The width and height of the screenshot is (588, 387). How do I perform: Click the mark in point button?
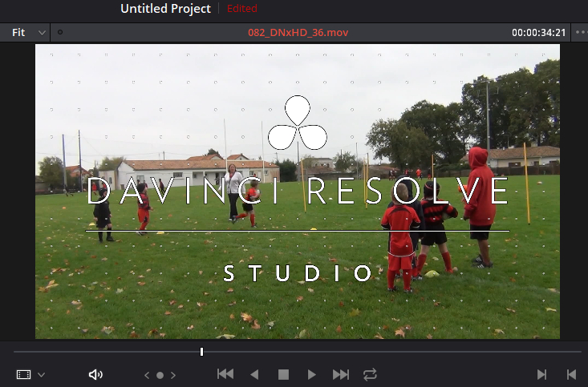[x=541, y=375]
